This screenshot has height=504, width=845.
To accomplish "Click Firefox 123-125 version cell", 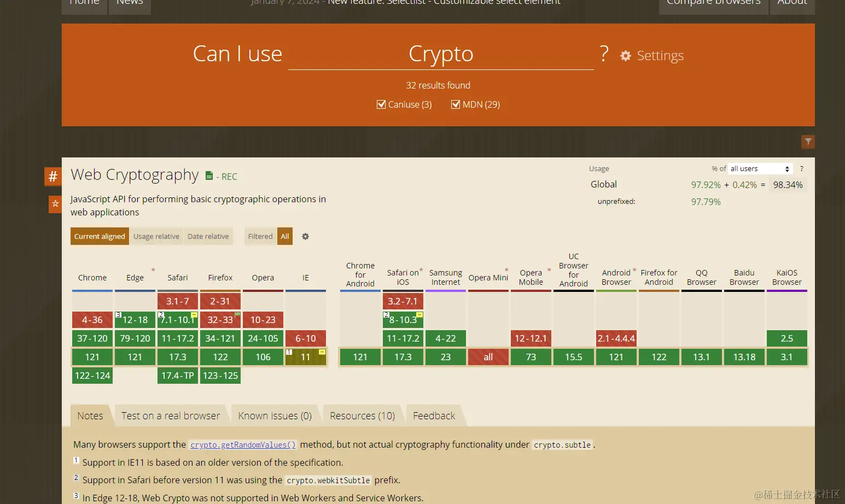I will (220, 376).
